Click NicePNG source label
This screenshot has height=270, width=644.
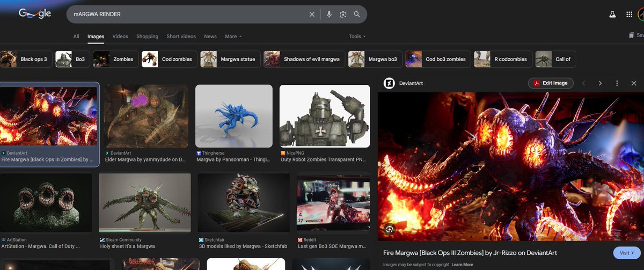[295, 153]
